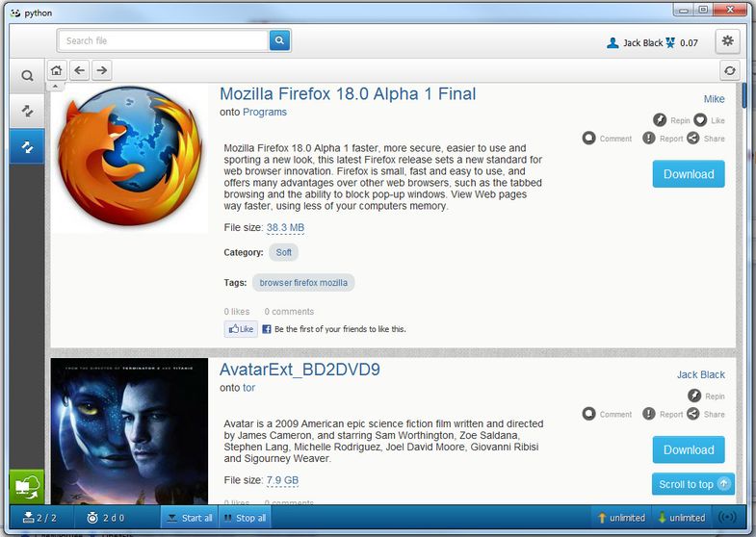Navigate forward with right arrow
The height and width of the screenshot is (537, 756).
(x=102, y=70)
